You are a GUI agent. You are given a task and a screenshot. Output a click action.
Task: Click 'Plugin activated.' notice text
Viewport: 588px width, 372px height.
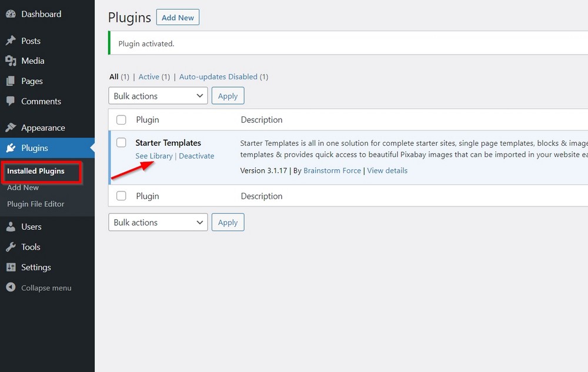[x=146, y=44]
